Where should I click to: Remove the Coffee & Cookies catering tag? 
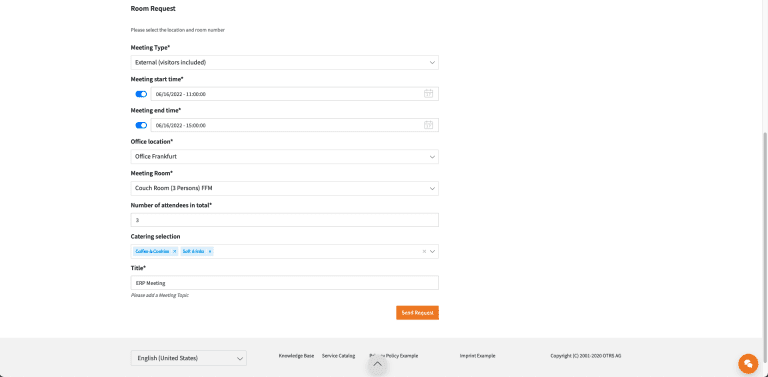[174, 251]
